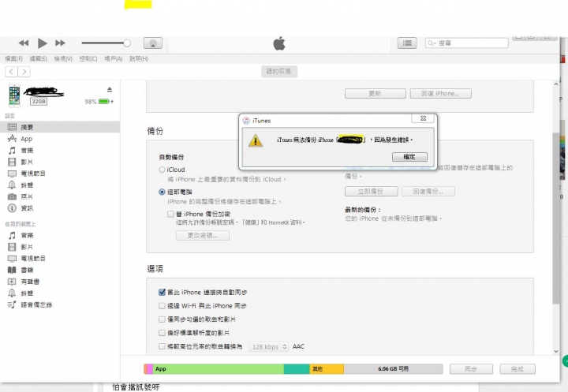Open the 帳戶(A) menu
568x392 pixels.
pyautogui.click(x=114, y=58)
